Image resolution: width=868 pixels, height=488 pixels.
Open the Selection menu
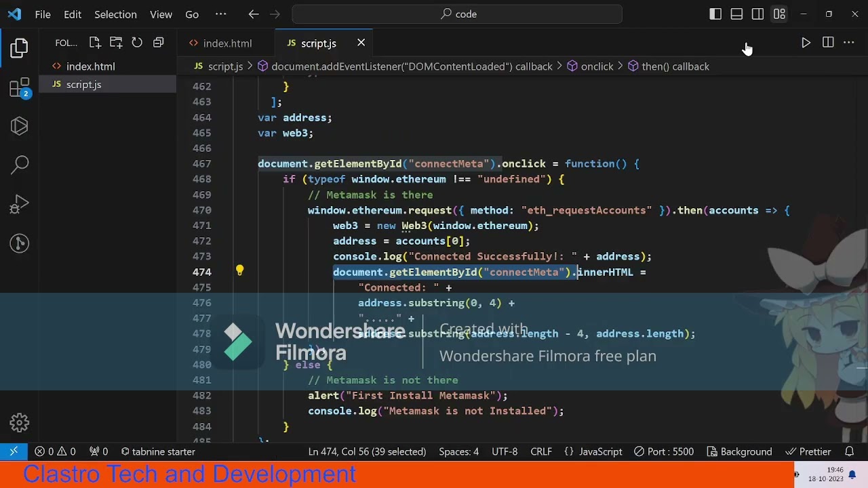point(115,14)
